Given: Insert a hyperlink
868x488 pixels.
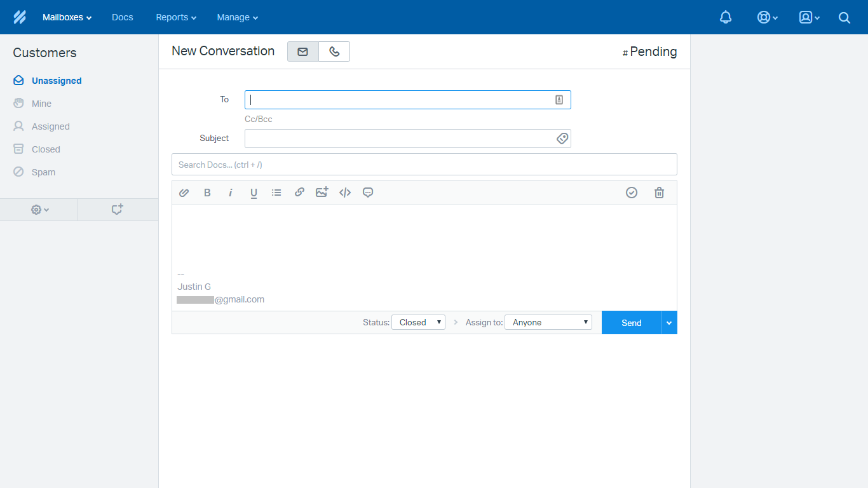Looking at the screenshot, I should pyautogui.click(x=299, y=193).
